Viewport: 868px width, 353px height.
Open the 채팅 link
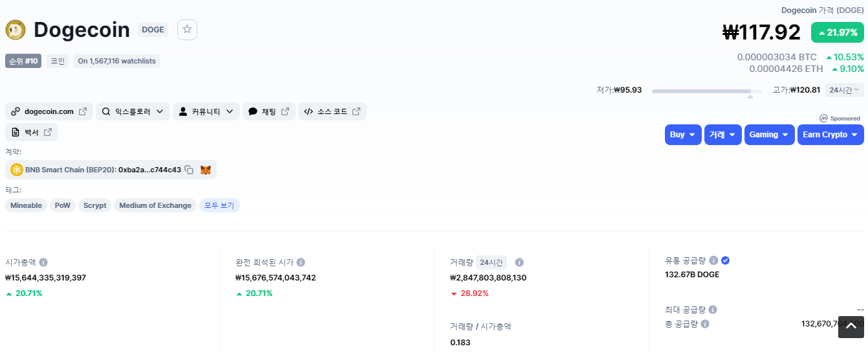pos(269,111)
